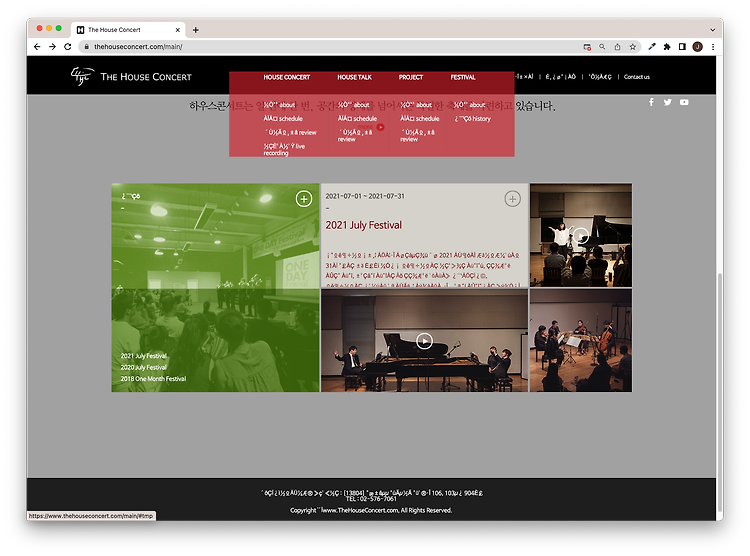The height and width of the screenshot is (556, 750).
Task: Open the 2020 July Festival link
Action: (x=143, y=367)
